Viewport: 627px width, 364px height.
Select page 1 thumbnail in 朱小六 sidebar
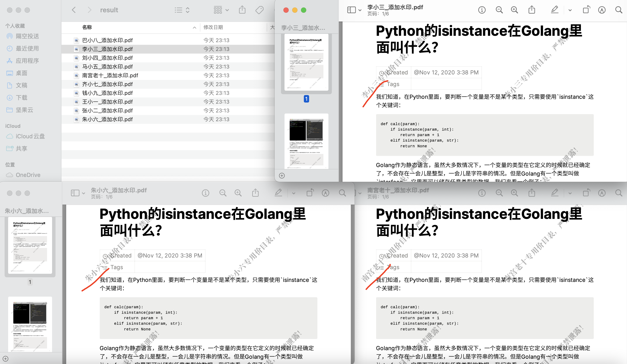[x=30, y=245]
